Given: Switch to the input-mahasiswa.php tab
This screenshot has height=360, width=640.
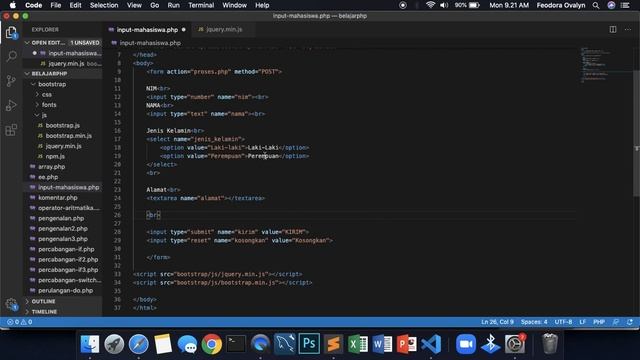Looking at the screenshot, I should click(147, 29).
